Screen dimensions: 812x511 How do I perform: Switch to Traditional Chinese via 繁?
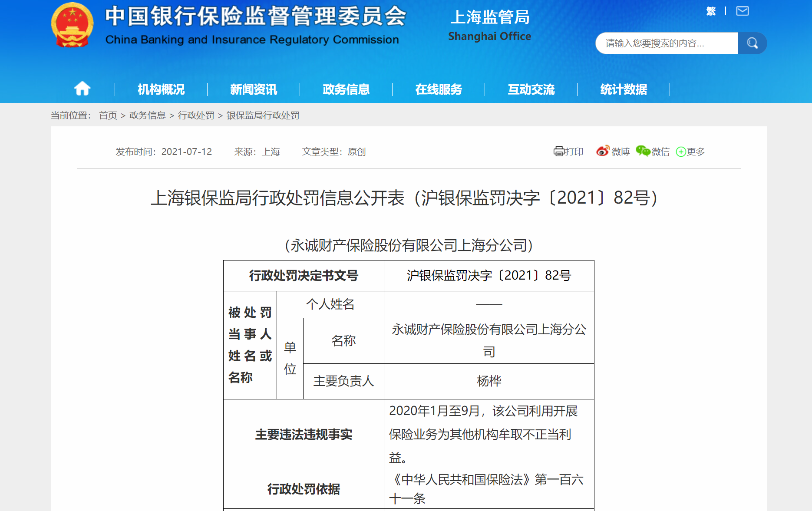(x=711, y=11)
